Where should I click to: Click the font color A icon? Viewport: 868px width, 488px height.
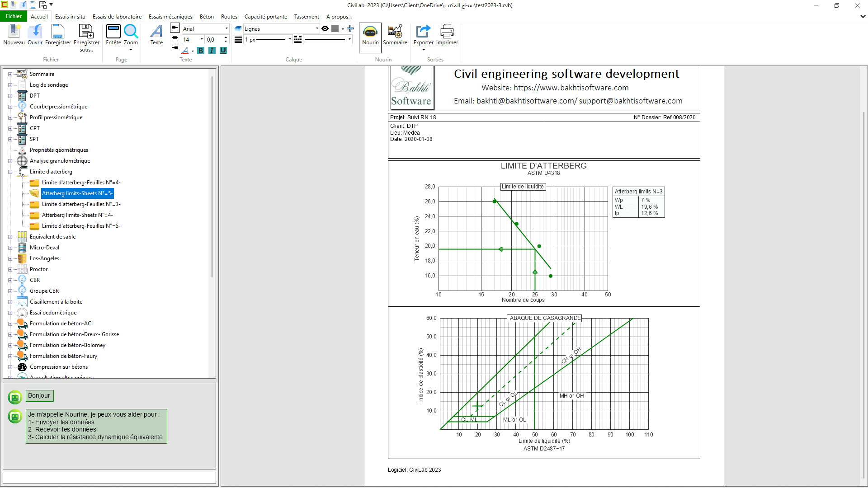pos(185,51)
